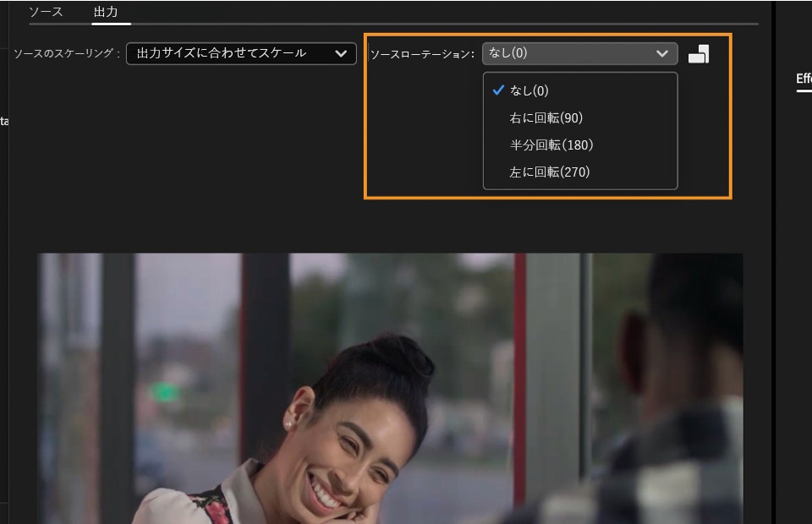Choose 半分回転(180) in the rotation list
The height and width of the screenshot is (524, 812).
[x=551, y=145]
